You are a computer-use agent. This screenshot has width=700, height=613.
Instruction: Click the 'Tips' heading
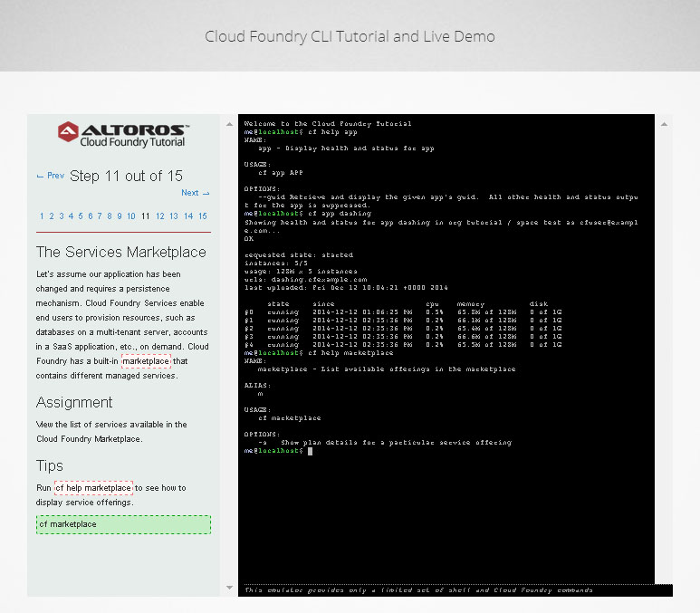50,465
